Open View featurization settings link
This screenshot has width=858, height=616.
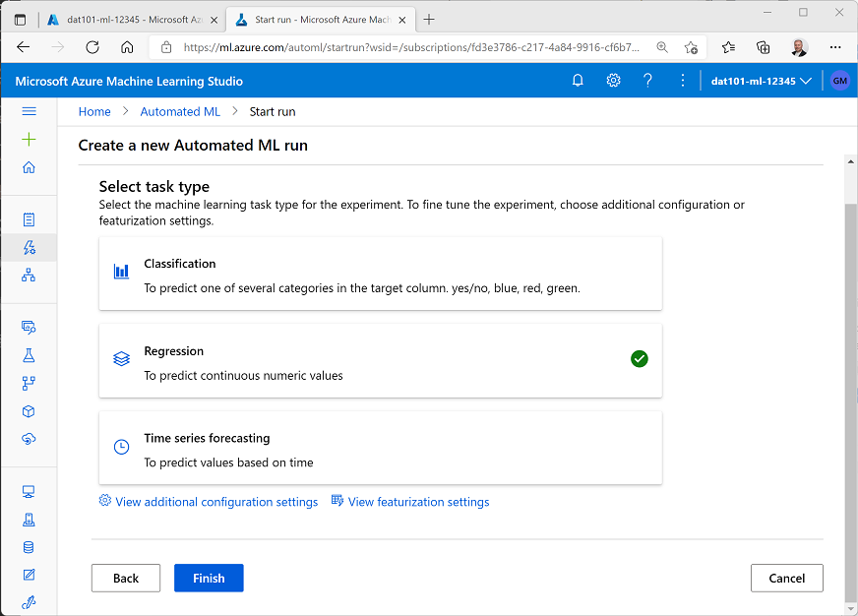point(417,502)
